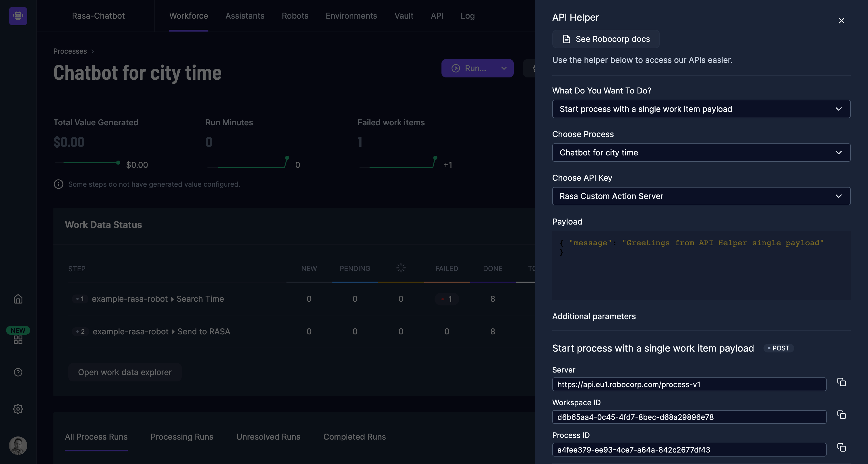Click the document icon in Robocorp docs
The image size is (868, 464).
tap(566, 39)
